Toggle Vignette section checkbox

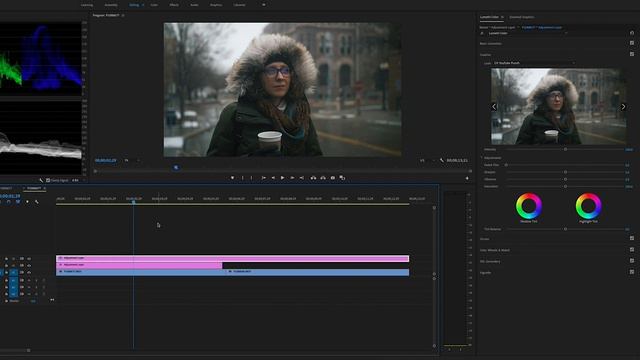point(632,272)
